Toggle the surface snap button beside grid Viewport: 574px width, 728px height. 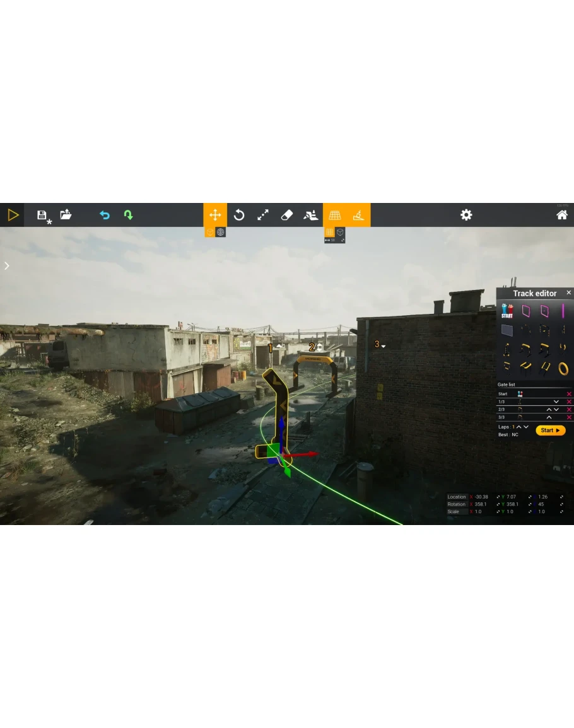point(358,215)
